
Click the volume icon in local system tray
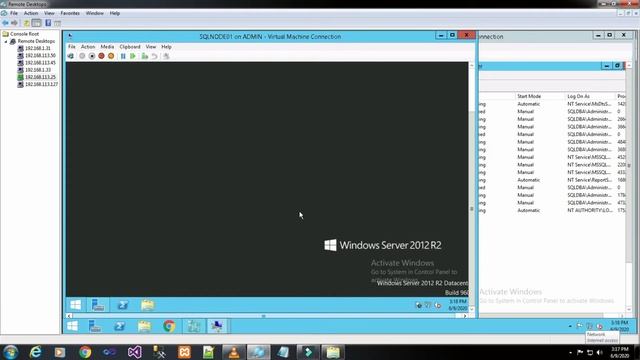(x=599, y=352)
